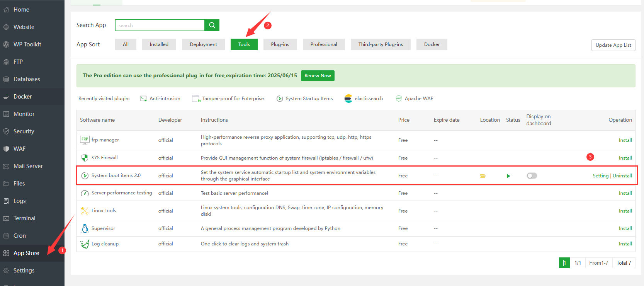Click the green search magnifier button

[x=212, y=25]
